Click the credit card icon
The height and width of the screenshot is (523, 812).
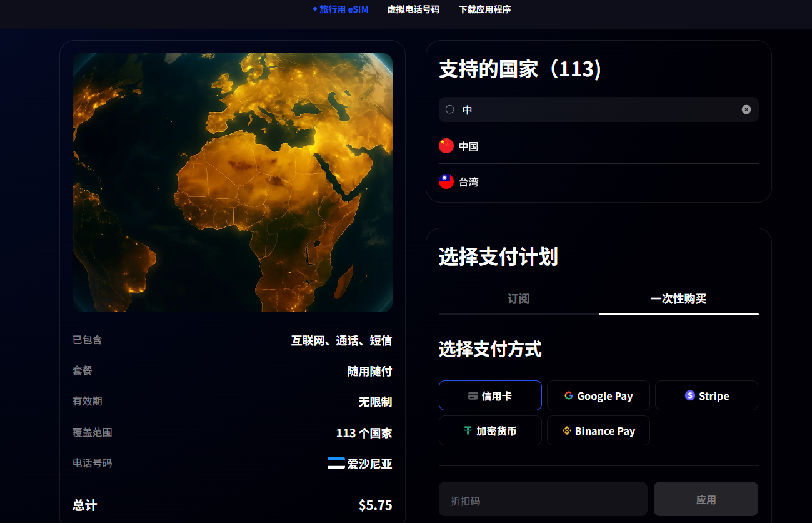(x=473, y=396)
